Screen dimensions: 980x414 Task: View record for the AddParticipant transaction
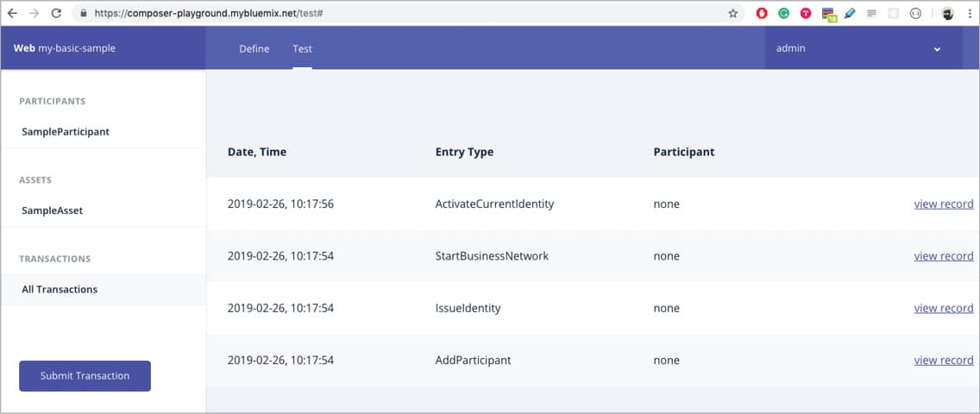click(x=944, y=361)
